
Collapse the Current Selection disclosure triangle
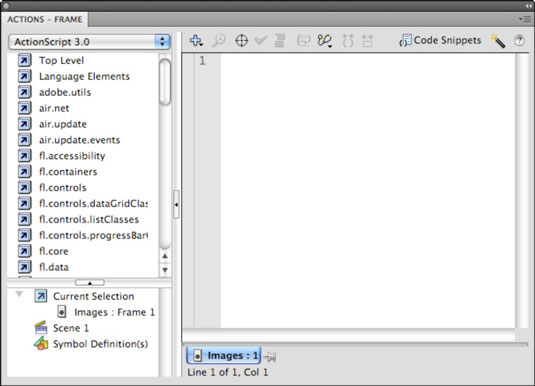19,294
